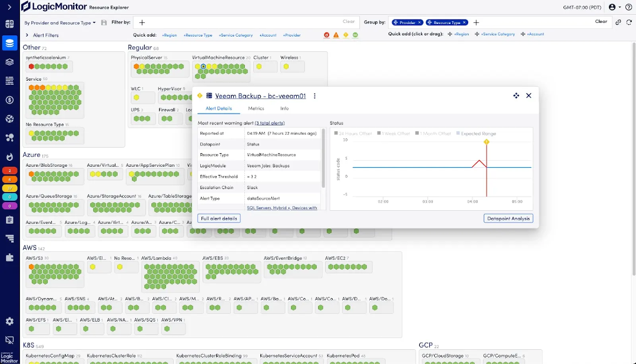The image size is (636, 364).
Task: Click the red critical severity filter icon
Action: point(326,35)
